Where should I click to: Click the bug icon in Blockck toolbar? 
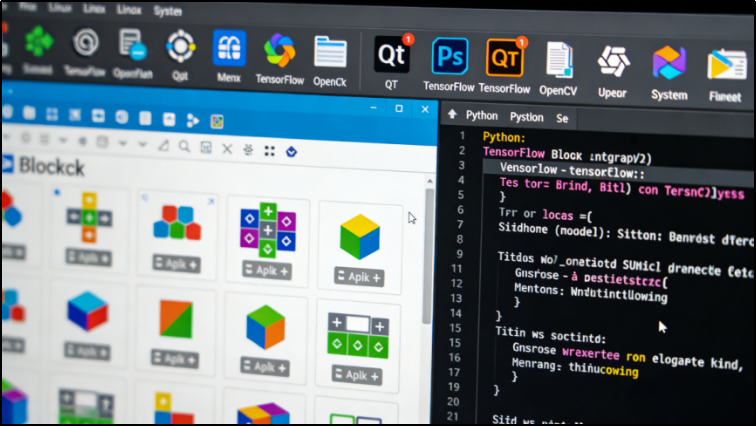coord(248,150)
